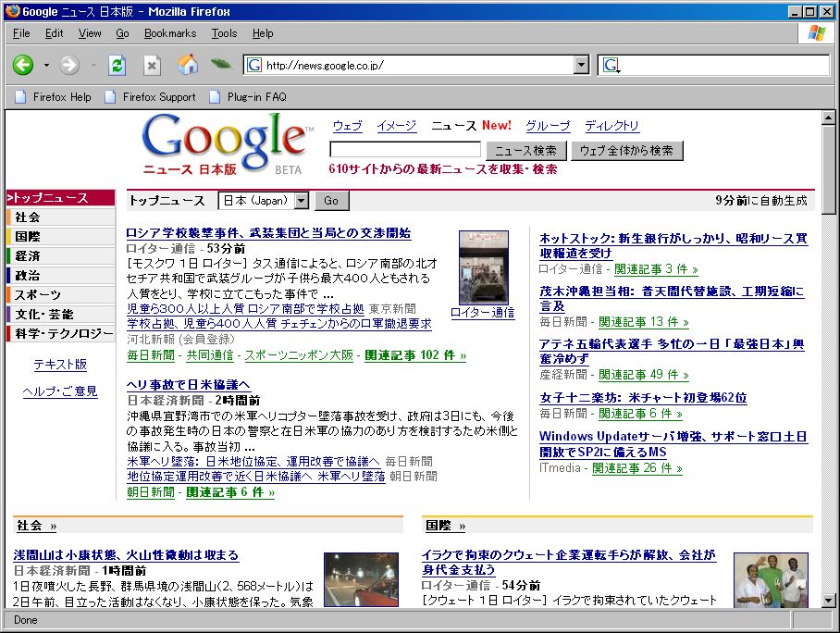Image resolution: width=840 pixels, height=633 pixels.
Task: Open the Back button history dropdown arrow
Action: [x=46, y=66]
